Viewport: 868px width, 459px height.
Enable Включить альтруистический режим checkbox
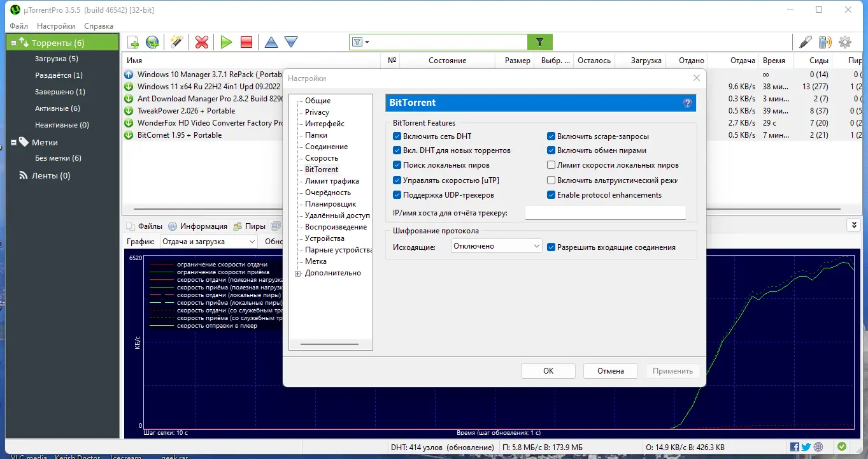[x=551, y=180]
